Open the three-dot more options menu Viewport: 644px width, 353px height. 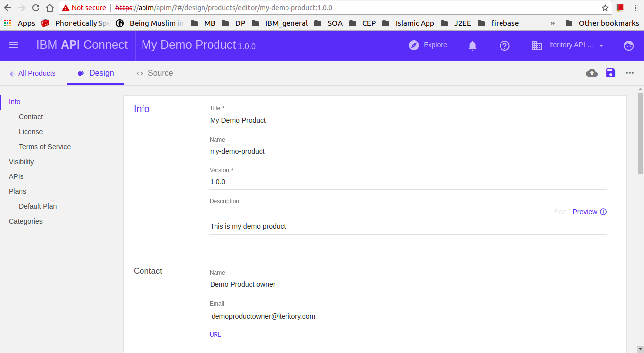click(630, 73)
